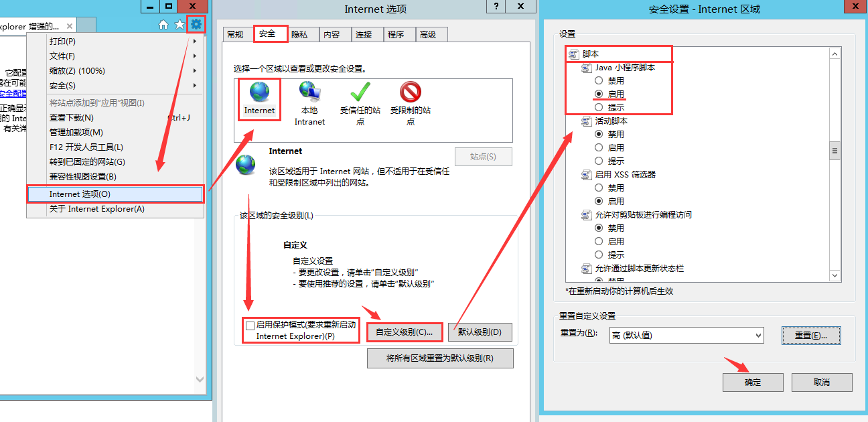
Task: Click the 自定义级别(C)... button
Action: pyautogui.click(x=405, y=332)
